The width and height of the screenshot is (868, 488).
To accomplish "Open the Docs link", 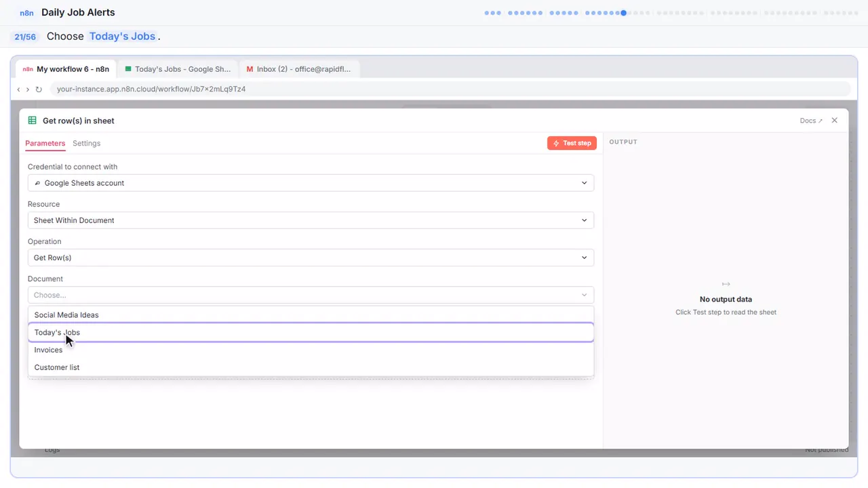I will point(811,121).
